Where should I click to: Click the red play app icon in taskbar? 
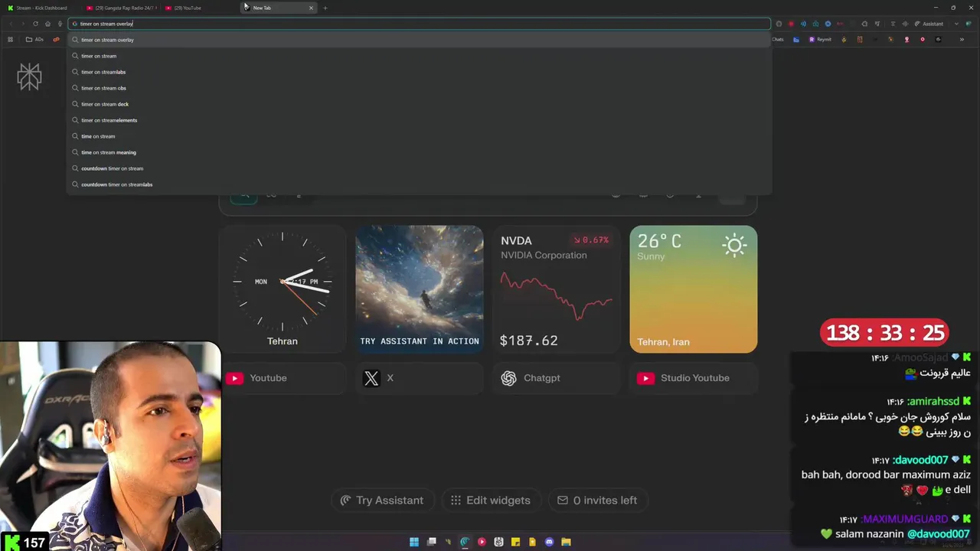coord(482,542)
